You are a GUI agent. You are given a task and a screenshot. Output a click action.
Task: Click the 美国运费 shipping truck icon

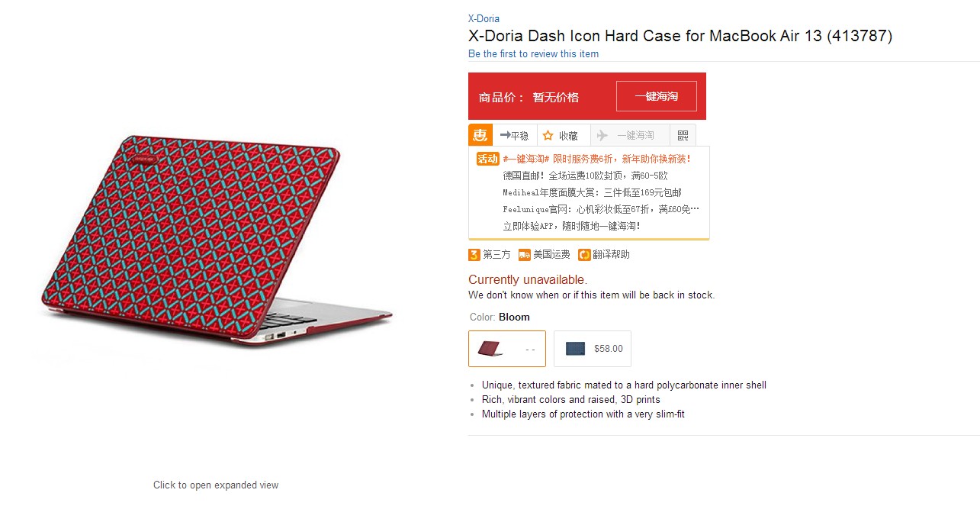click(x=524, y=254)
